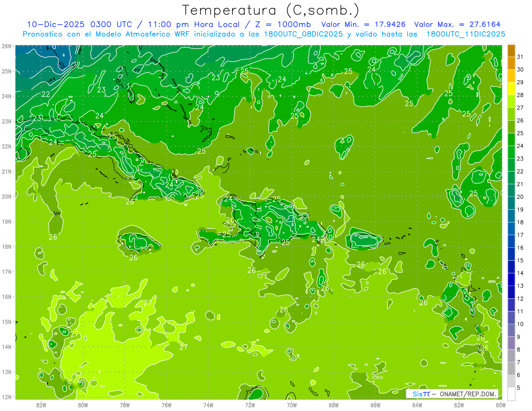Click the '15N' latitude axis label
Viewport: 532px width, 411px height.
click(6, 321)
